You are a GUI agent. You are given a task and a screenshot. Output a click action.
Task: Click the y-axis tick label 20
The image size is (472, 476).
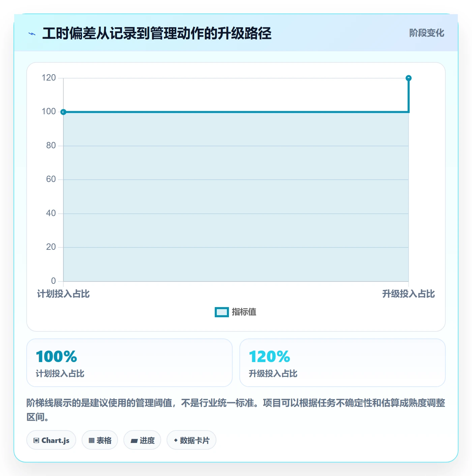coord(51,247)
